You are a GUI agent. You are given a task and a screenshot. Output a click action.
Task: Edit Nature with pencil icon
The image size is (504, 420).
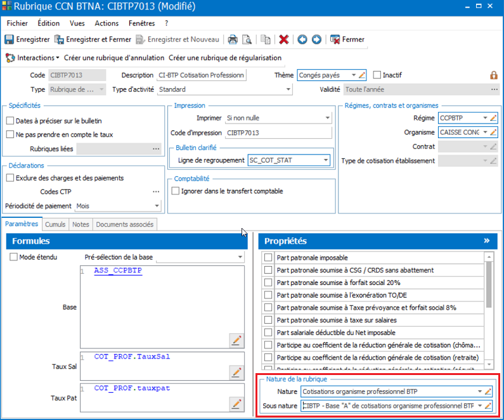488,391
